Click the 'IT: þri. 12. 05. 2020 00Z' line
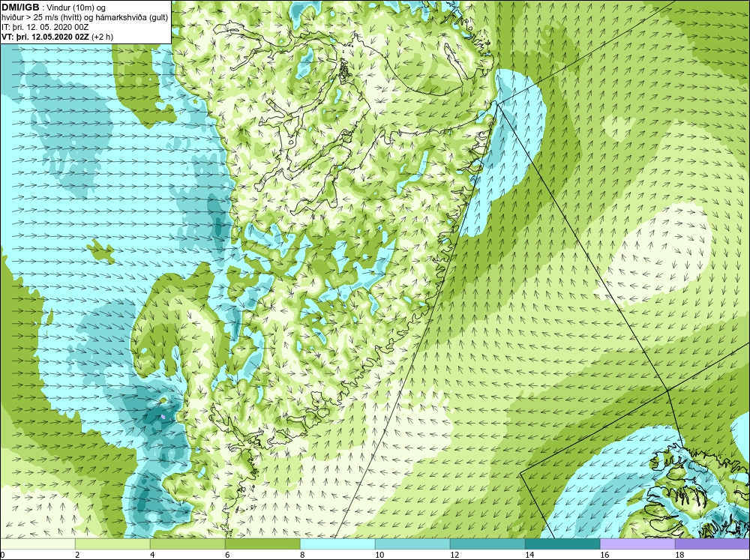Image resolution: width=750 pixels, height=560 pixels. (45, 27)
